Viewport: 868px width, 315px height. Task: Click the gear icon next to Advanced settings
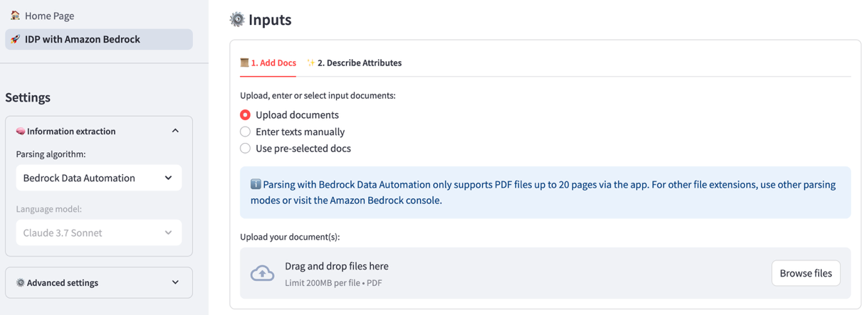[21, 283]
